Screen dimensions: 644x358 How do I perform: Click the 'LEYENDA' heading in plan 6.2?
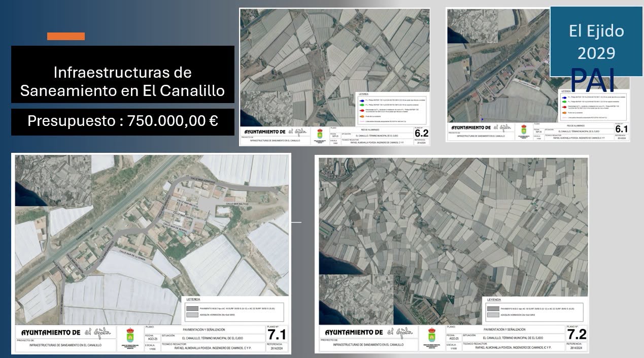tap(364, 94)
